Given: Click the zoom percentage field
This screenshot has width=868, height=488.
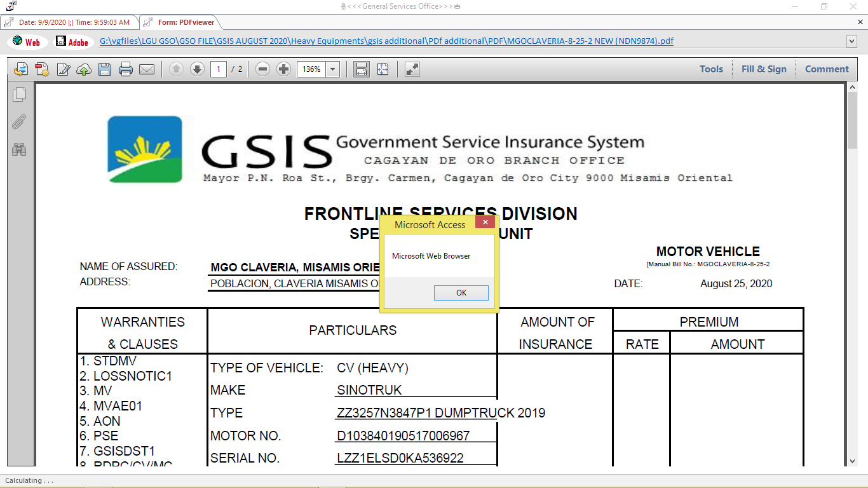Looking at the screenshot, I should pos(311,69).
